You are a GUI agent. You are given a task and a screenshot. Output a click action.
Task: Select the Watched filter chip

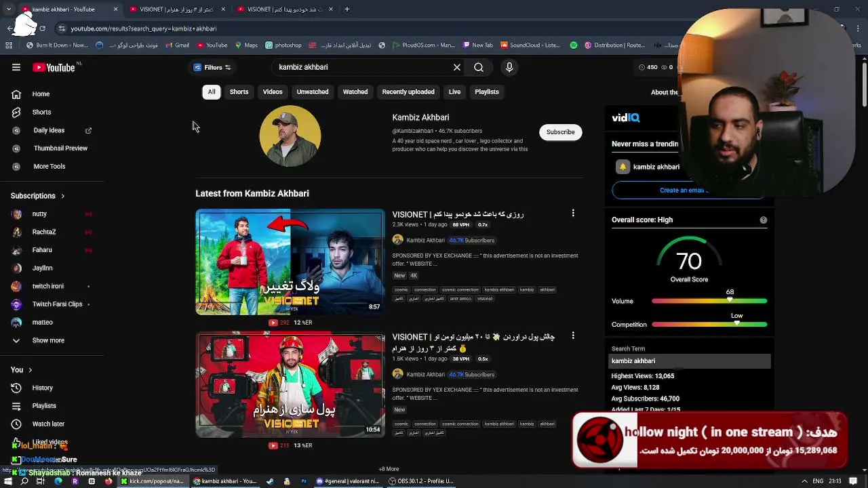pos(355,91)
